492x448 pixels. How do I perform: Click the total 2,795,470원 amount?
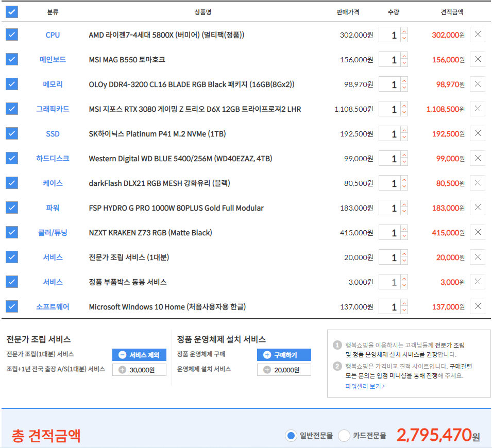tap(438, 435)
